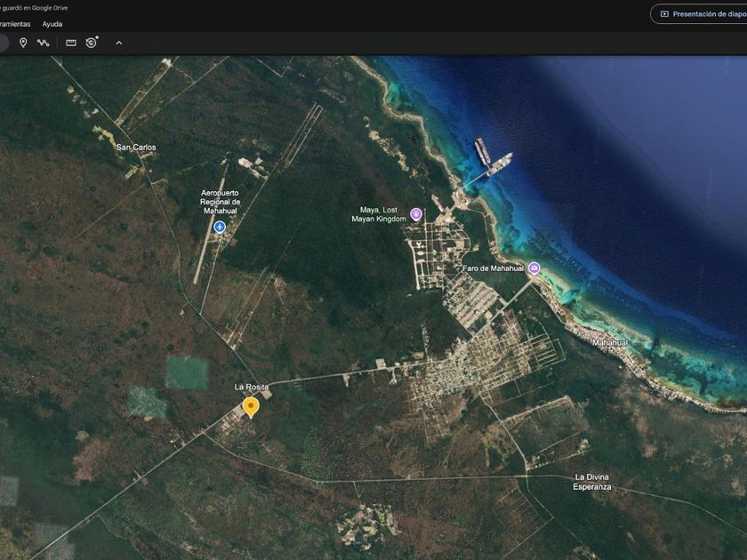This screenshot has height=560, width=747.
Task: Click the La Rosita place label
Action: 252,387
